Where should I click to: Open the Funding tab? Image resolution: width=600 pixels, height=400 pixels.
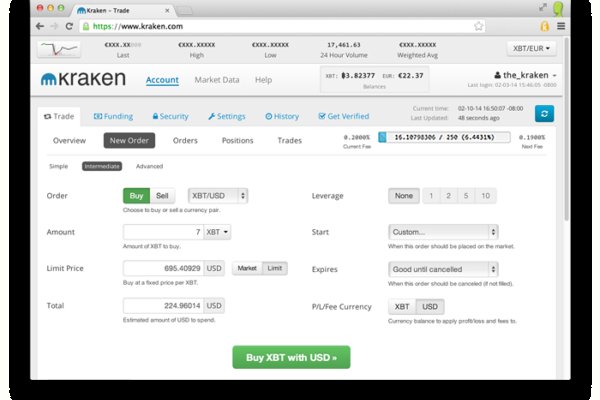[x=112, y=116]
